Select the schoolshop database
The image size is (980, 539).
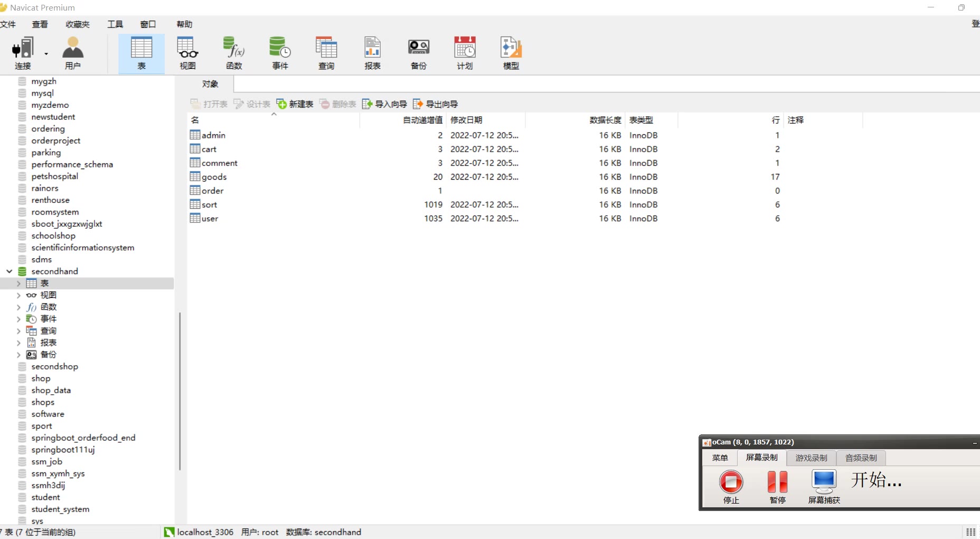click(x=53, y=236)
